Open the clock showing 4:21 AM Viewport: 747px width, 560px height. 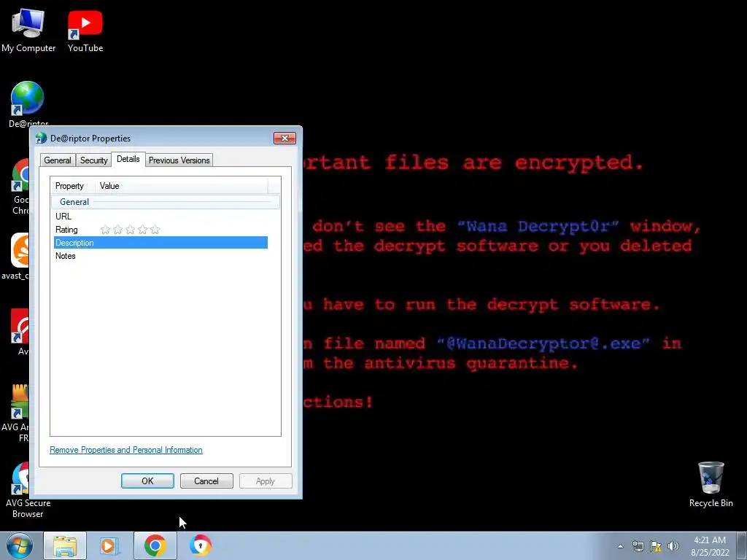(x=710, y=546)
